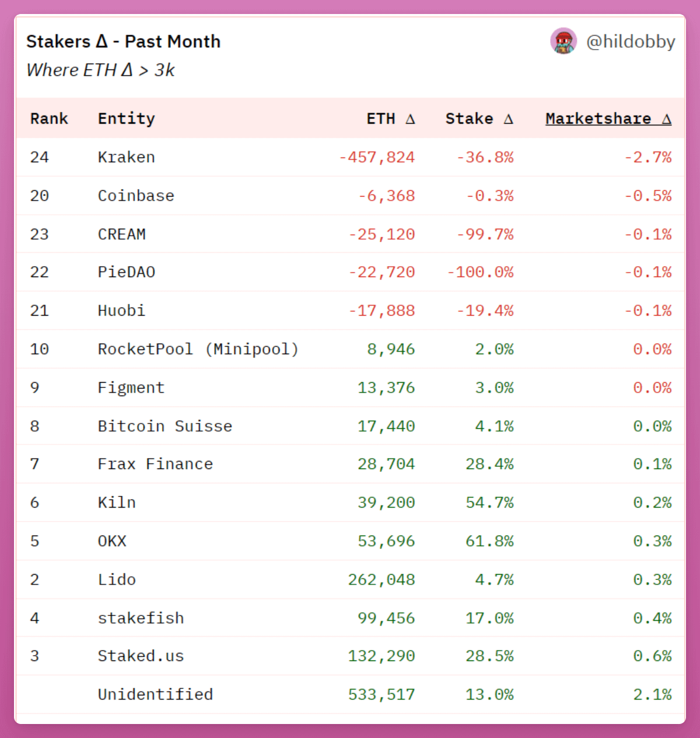Select the Frax Finance entity
This screenshot has width=700, height=738.
coord(155,464)
